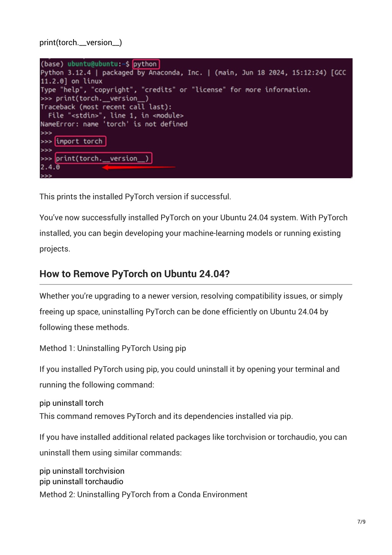Click the 'pip uninstall torchvision' command

[x=82, y=471]
